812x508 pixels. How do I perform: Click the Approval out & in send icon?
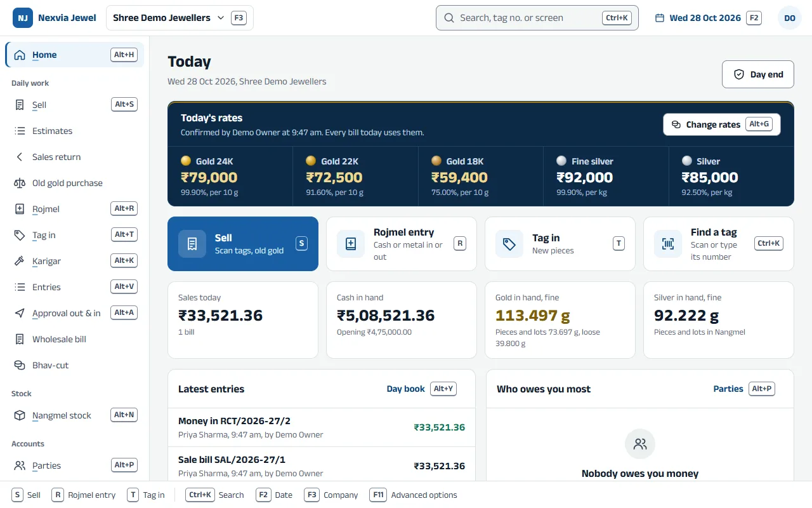[20, 313]
